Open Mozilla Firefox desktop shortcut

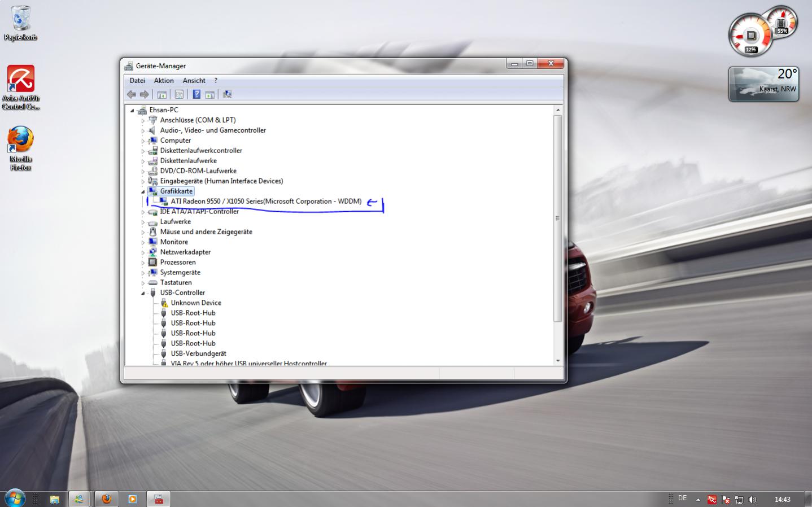click(x=21, y=148)
